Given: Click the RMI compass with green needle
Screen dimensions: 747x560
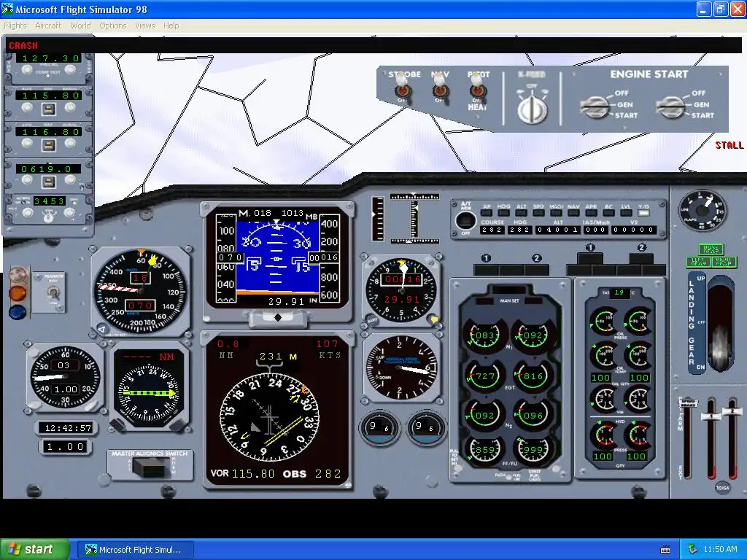Looking at the screenshot, I should [x=149, y=393].
